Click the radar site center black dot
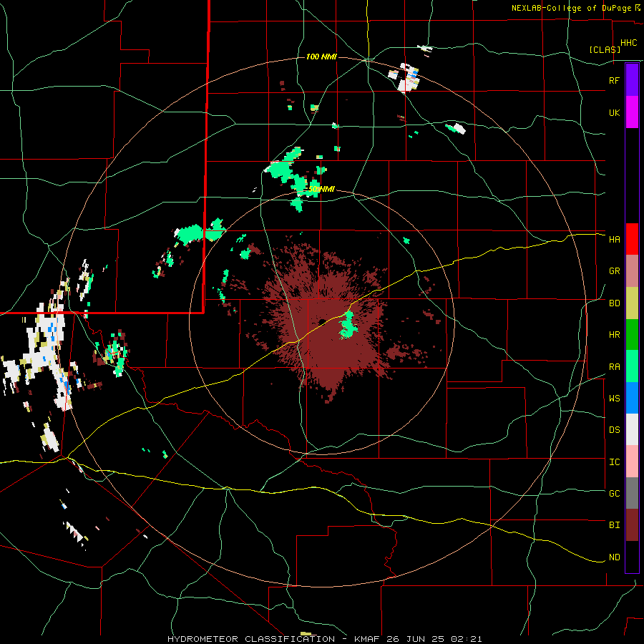The height and width of the screenshot is (644, 644). tap(323, 321)
